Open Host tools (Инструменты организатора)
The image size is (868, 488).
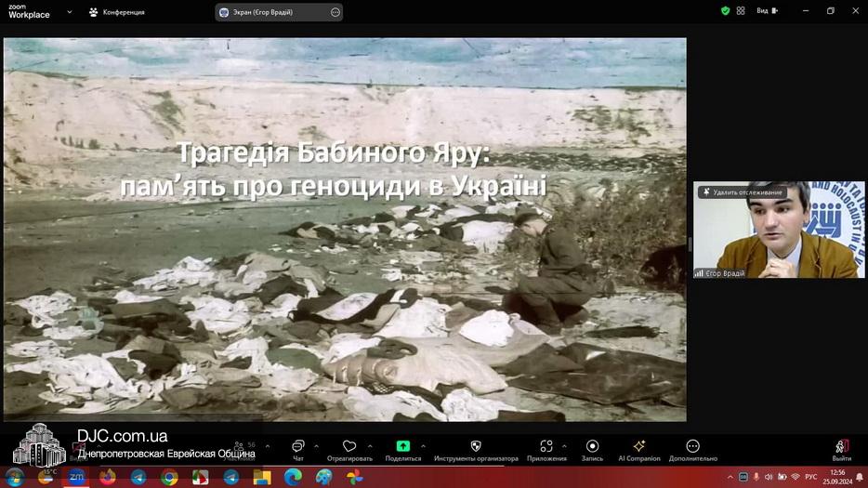coord(476,447)
